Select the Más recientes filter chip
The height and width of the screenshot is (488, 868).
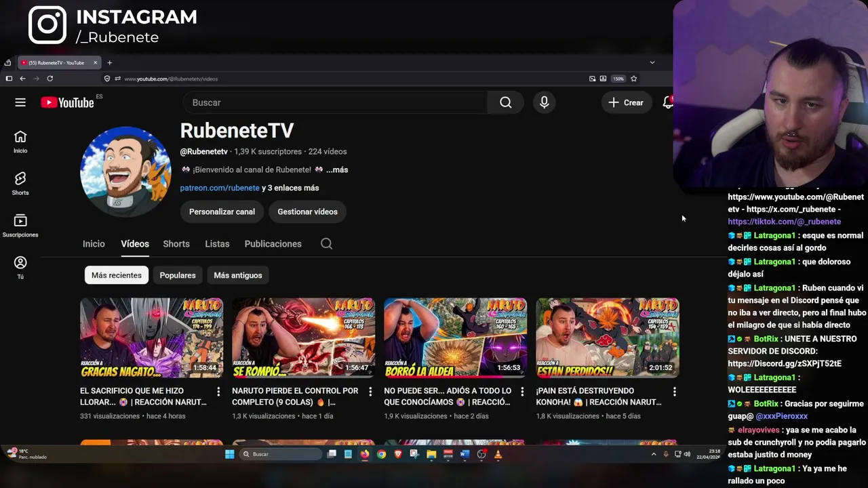click(x=117, y=275)
